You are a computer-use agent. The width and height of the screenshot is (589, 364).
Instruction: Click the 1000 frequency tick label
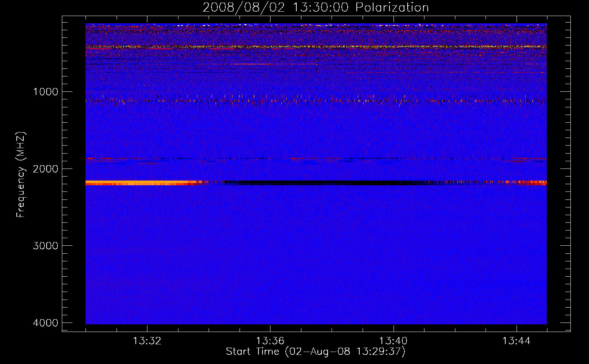pyautogui.click(x=46, y=92)
